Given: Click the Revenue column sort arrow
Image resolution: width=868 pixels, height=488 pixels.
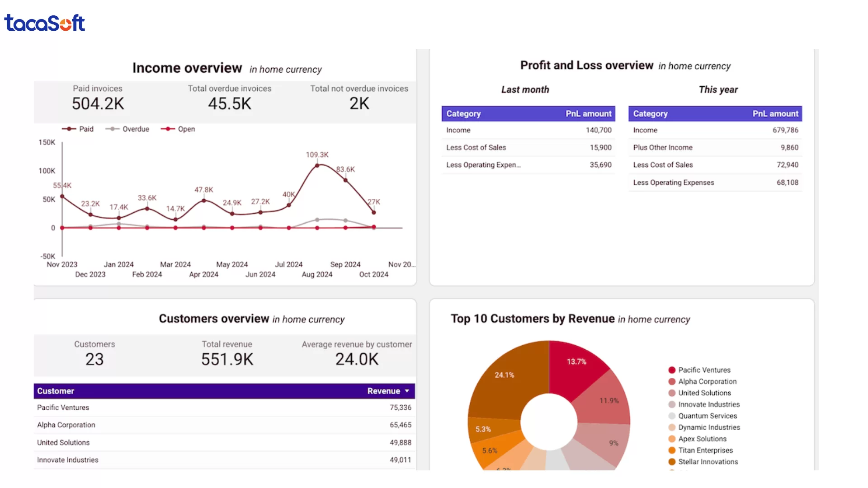Looking at the screenshot, I should (x=407, y=391).
